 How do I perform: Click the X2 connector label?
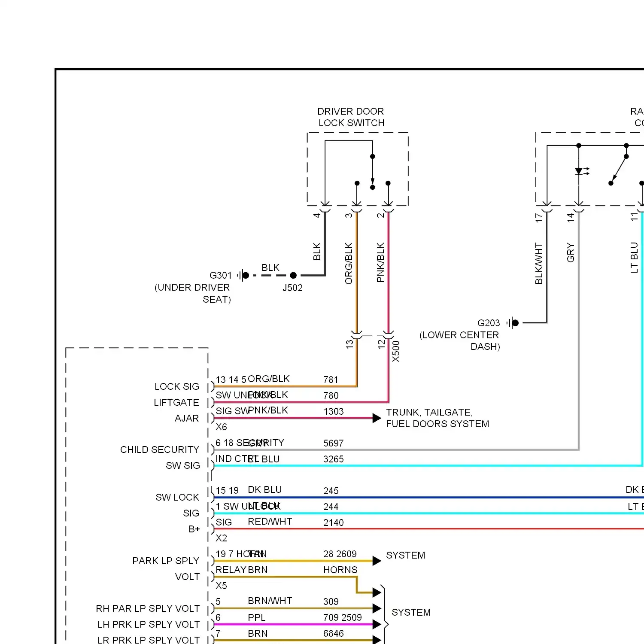coord(221,538)
